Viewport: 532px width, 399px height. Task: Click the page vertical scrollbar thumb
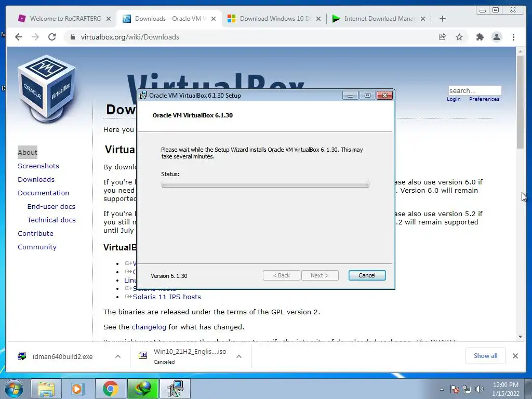click(520, 102)
